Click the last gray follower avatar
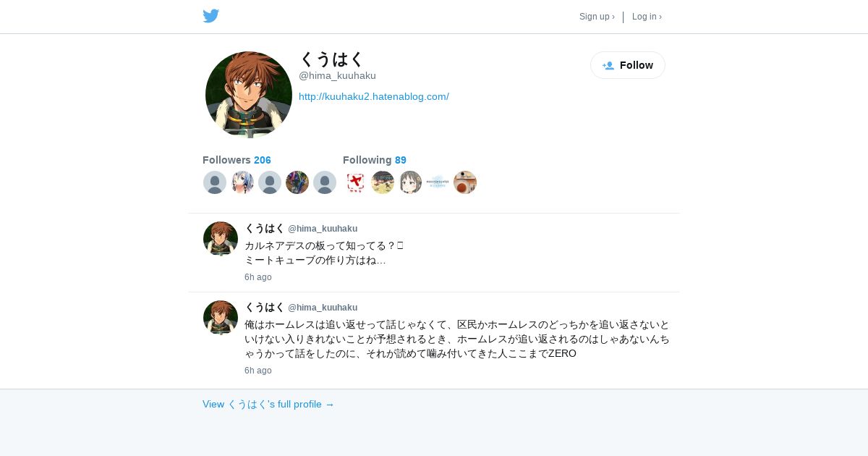868x456 pixels. click(325, 182)
